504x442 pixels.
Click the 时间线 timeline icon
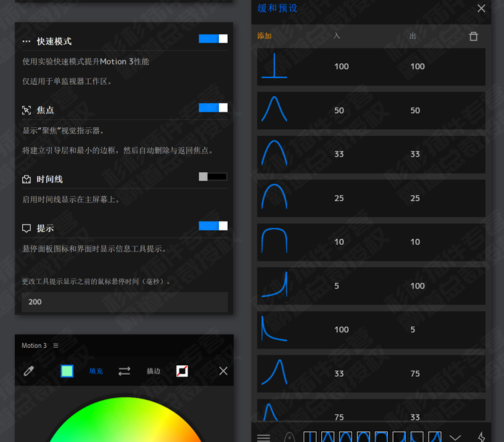point(26,179)
